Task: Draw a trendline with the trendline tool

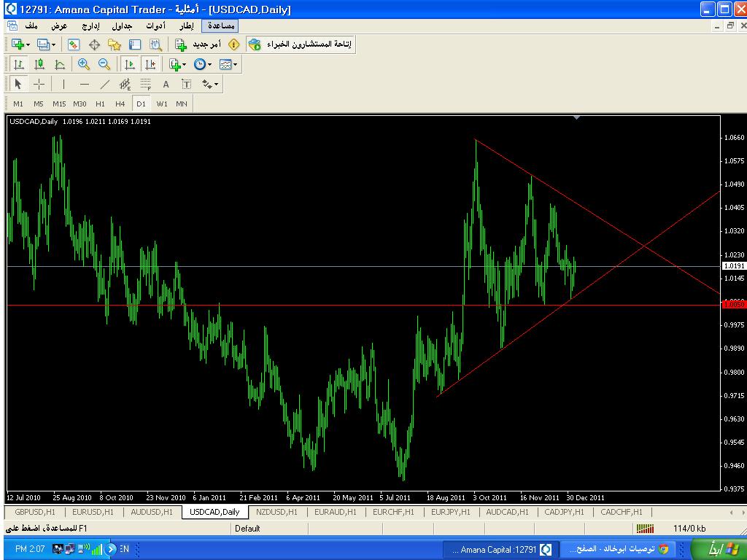Action: click(105, 84)
